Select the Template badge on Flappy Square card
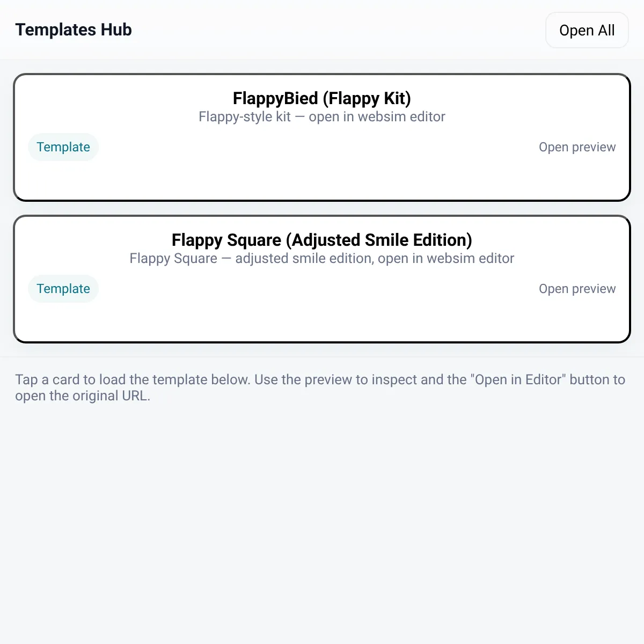The height and width of the screenshot is (644, 644). [63, 289]
